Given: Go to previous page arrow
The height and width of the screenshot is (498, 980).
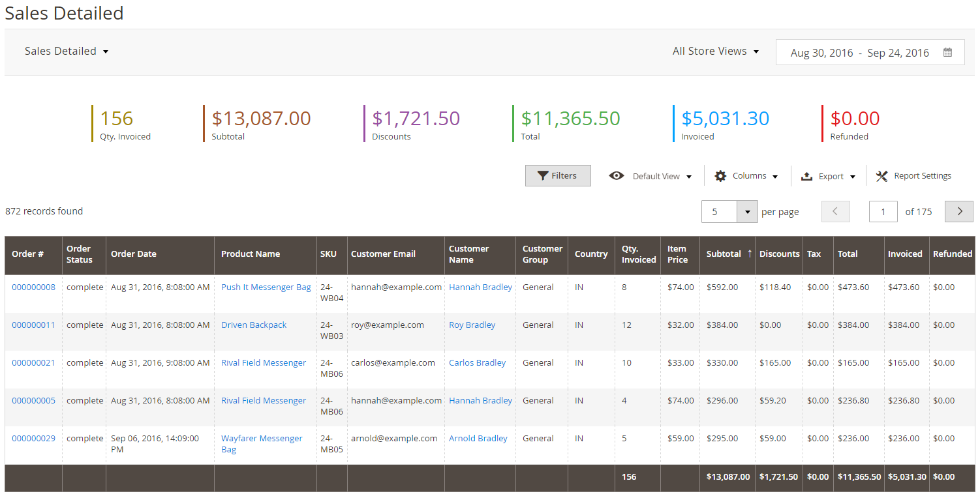Looking at the screenshot, I should coord(836,211).
